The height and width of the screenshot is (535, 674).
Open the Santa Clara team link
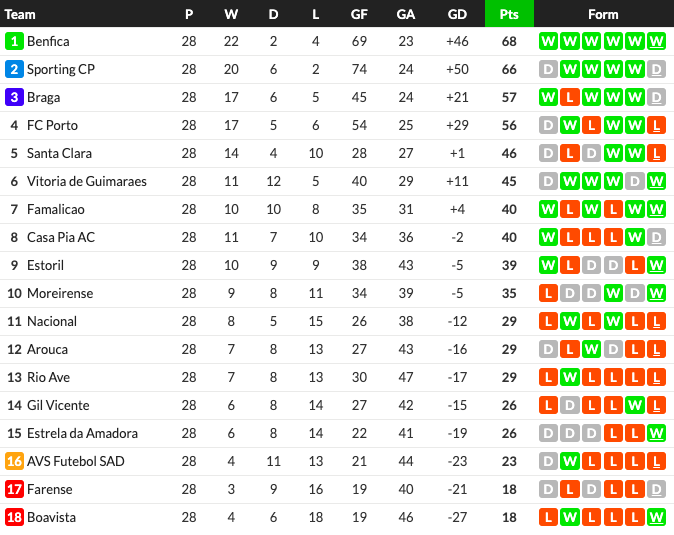[59, 153]
